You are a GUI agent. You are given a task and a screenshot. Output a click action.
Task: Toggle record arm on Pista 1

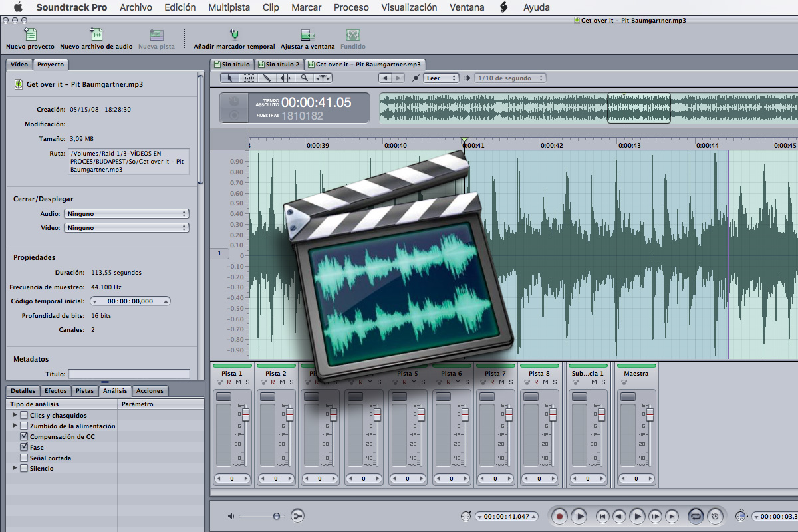pyautogui.click(x=229, y=382)
